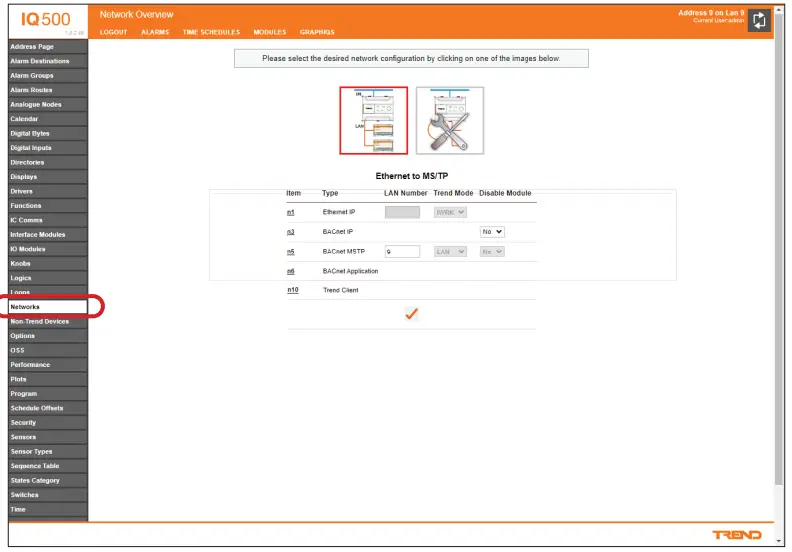Click LOGOUT in the top menu

click(113, 32)
